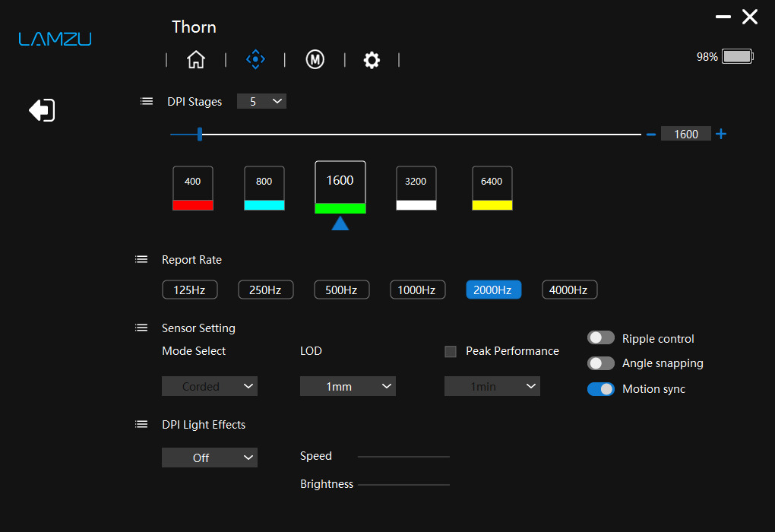Open the Peak Performance 1min dropdown
Viewport: 775px width, 532px height.
(x=492, y=386)
